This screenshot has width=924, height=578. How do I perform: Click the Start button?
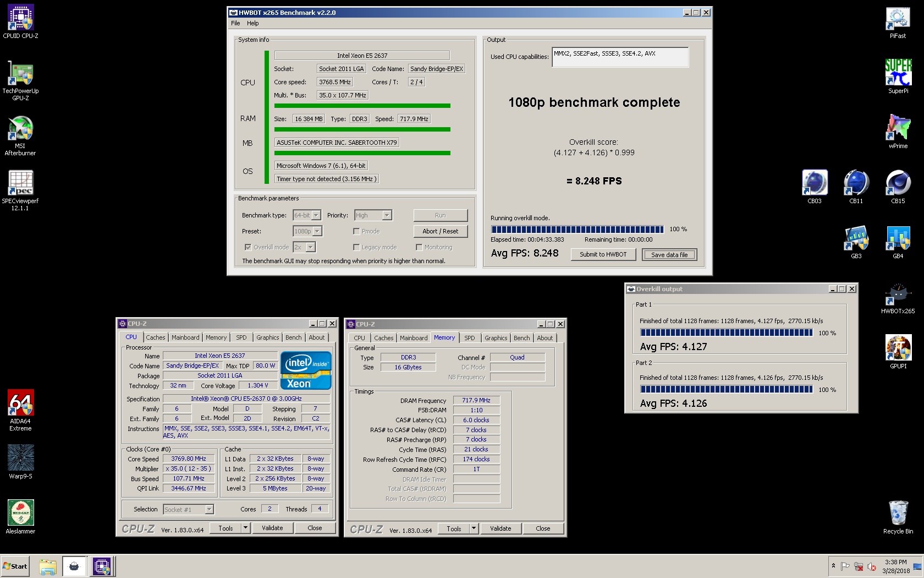click(15, 566)
